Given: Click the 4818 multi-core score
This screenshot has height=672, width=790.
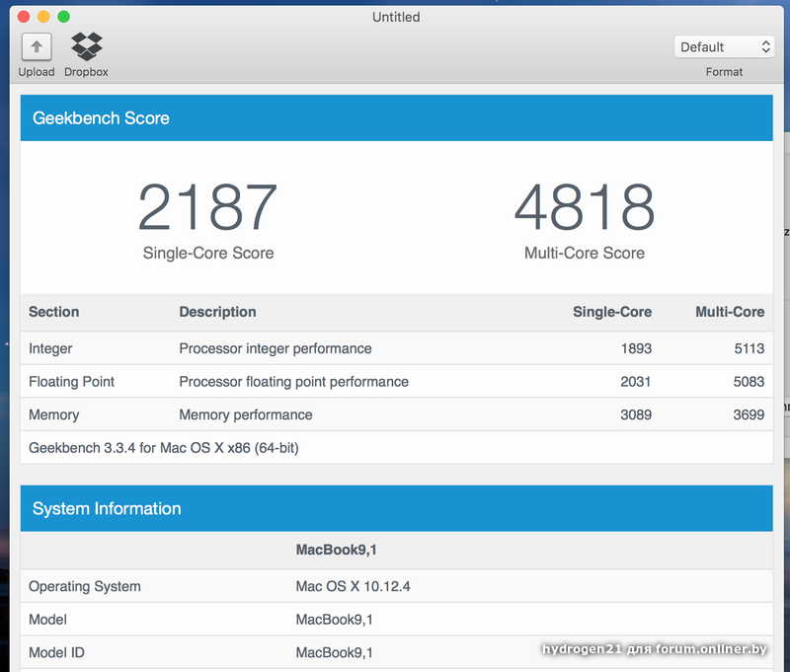Looking at the screenshot, I should pos(585,206).
